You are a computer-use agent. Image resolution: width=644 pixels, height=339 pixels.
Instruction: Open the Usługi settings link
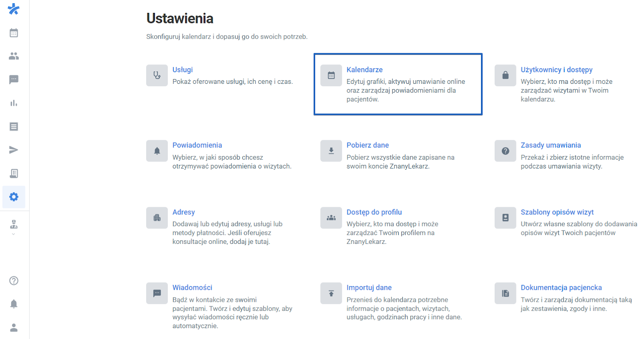pyautogui.click(x=182, y=70)
